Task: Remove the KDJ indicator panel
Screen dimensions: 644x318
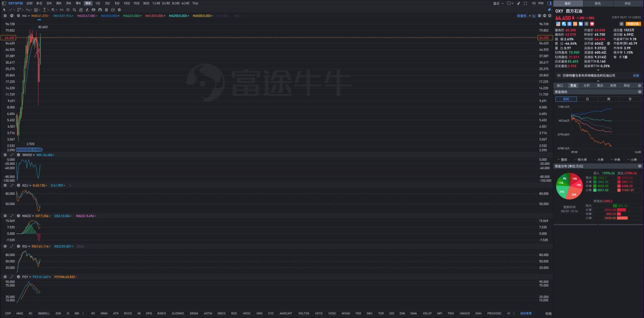Action: pos(18,185)
